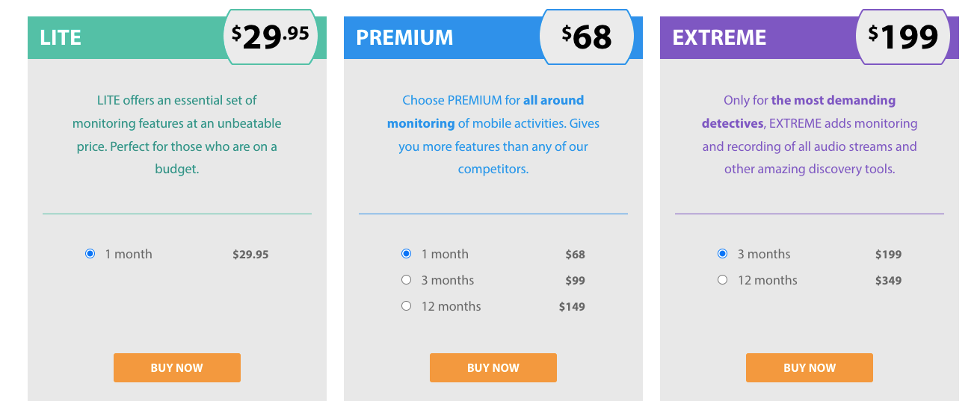Pick EXTREME 12 months radio button
980x401 pixels.
coord(723,280)
